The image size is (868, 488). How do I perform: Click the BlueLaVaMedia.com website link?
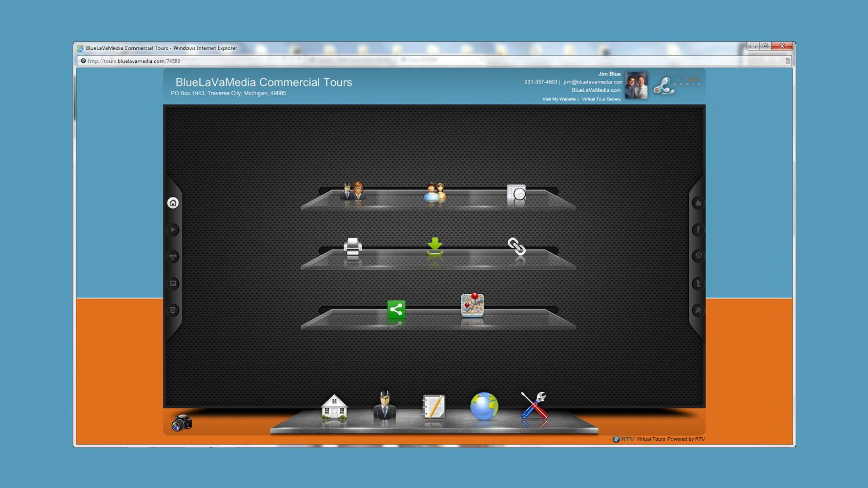click(x=597, y=90)
